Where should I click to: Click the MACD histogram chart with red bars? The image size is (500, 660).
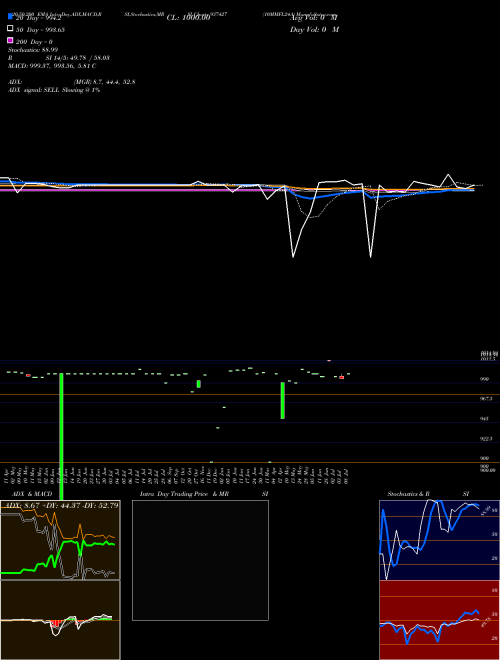pyautogui.click(x=60, y=620)
